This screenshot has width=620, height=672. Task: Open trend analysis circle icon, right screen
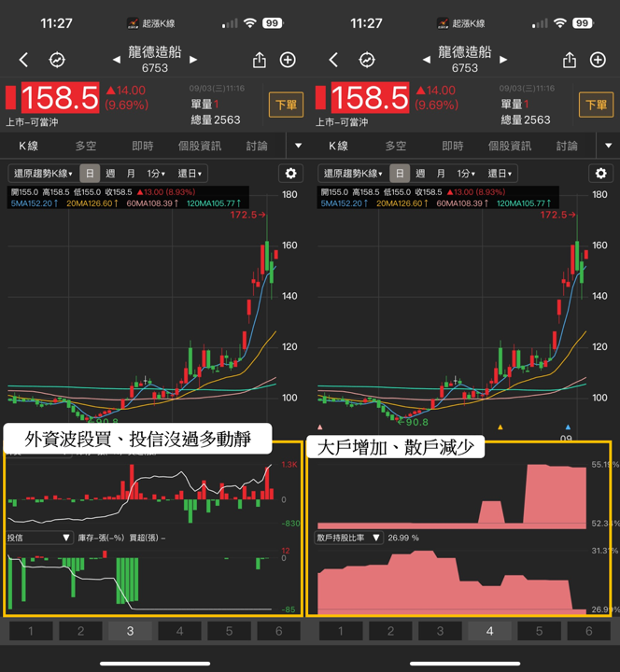(367, 60)
